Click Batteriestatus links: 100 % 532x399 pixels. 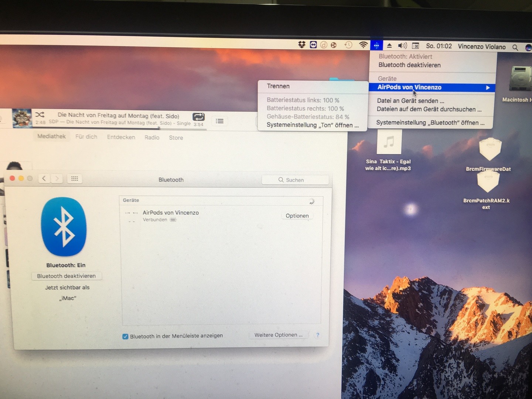pyautogui.click(x=303, y=100)
